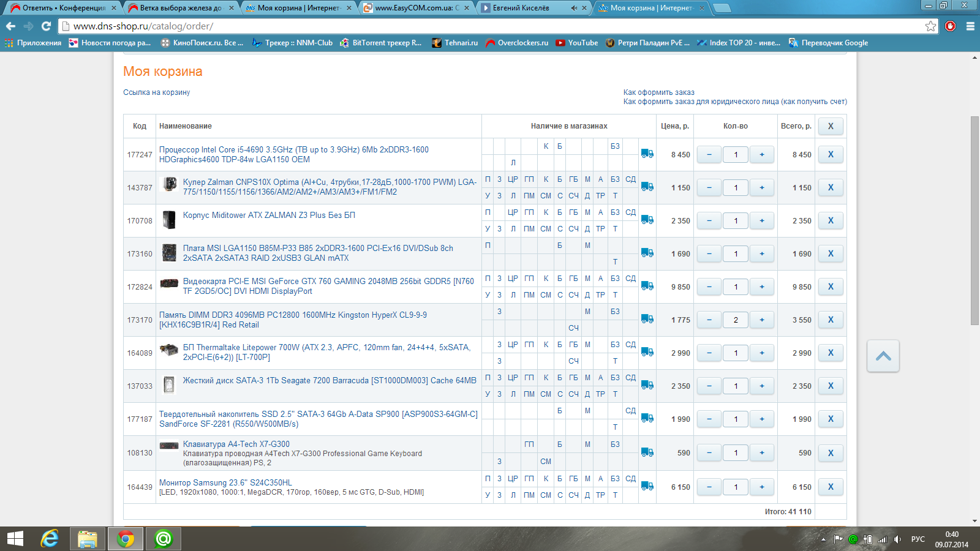Open the YouTube bookmark
The height and width of the screenshot is (551, 980).
(x=576, y=43)
